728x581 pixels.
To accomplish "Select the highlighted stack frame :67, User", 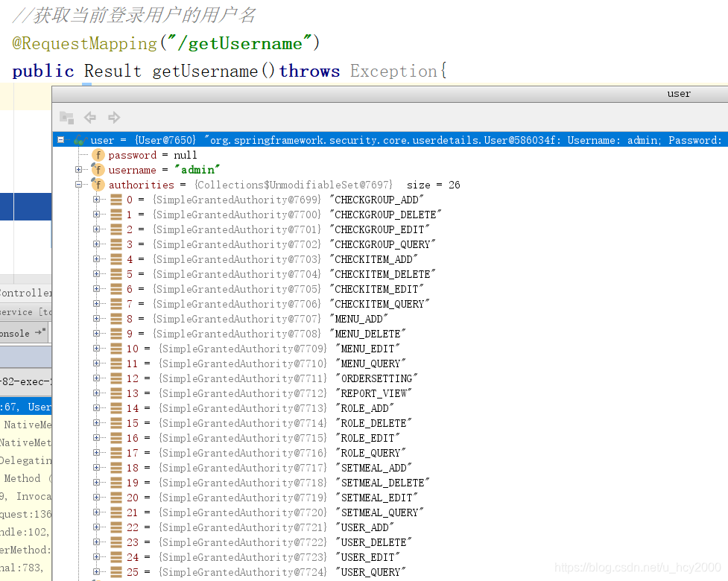I will [26, 407].
